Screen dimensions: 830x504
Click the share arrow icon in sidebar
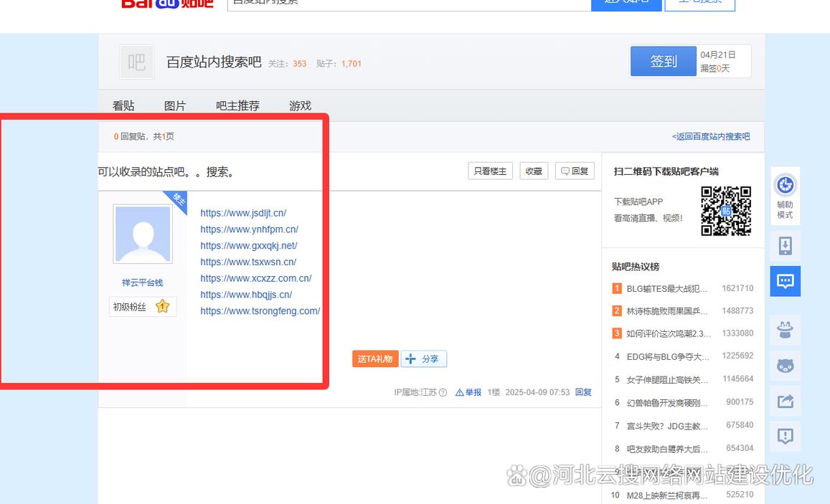pyautogui.click(x=785, y=401)
